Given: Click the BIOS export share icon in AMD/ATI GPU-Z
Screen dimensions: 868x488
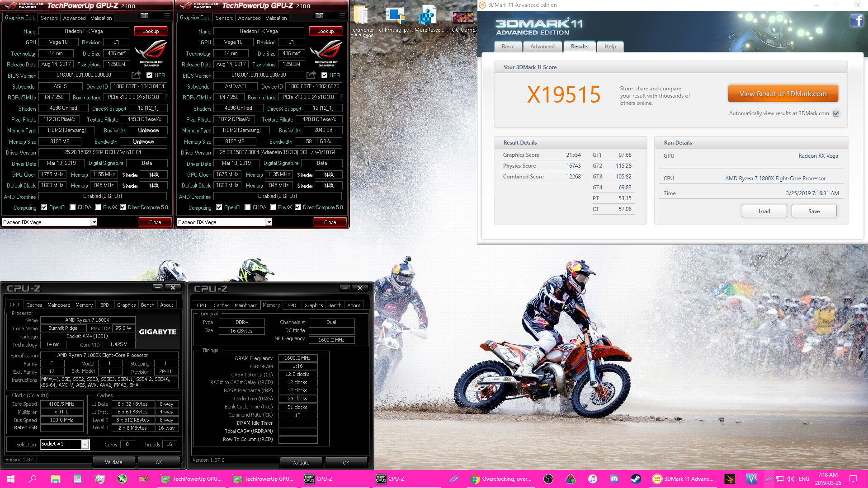Looking at the screenshot, I should click(311, 75).
